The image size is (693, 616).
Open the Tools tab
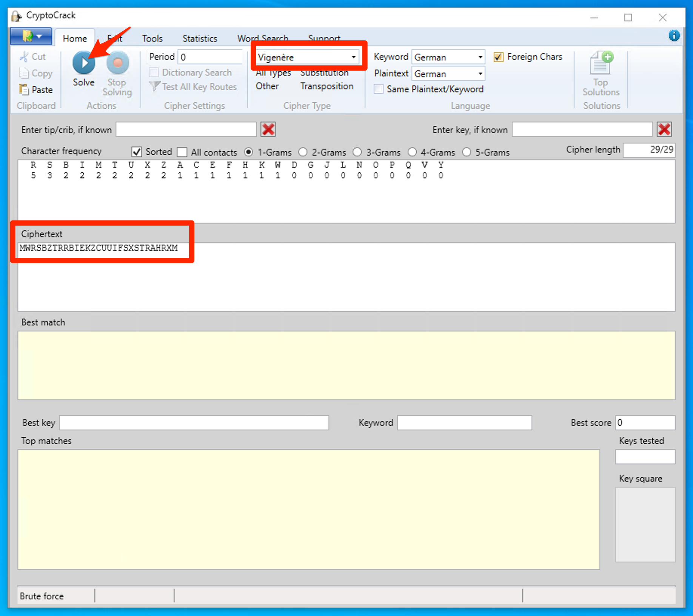152,38
